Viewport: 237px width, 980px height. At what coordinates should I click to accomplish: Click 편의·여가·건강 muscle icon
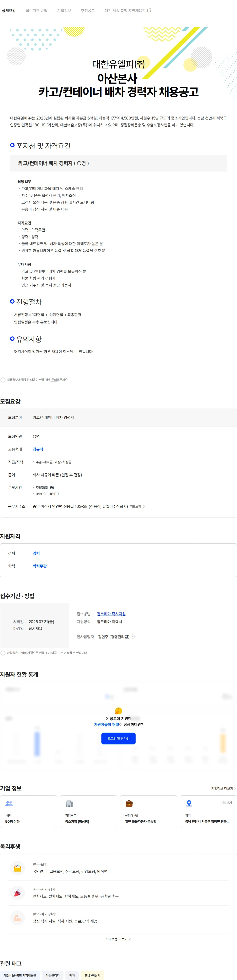18,918
